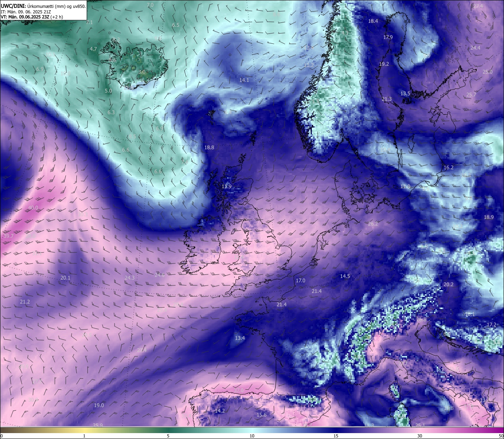Click the 17.2 value label
The height and width of the screenshot is (439, 504).
point(492,325)
